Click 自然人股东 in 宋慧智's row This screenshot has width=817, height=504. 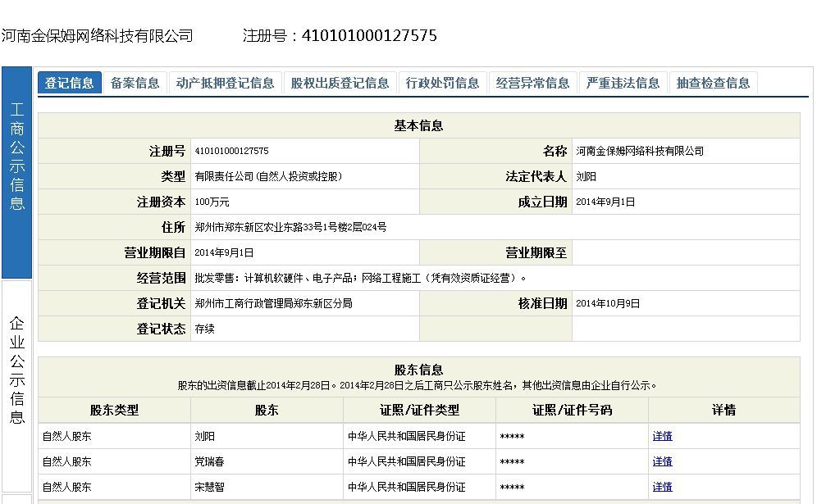click(x=66, y=488)
